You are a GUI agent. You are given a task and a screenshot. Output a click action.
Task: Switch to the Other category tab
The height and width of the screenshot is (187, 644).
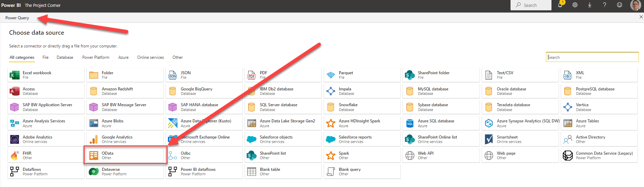[x=178, y=57]
